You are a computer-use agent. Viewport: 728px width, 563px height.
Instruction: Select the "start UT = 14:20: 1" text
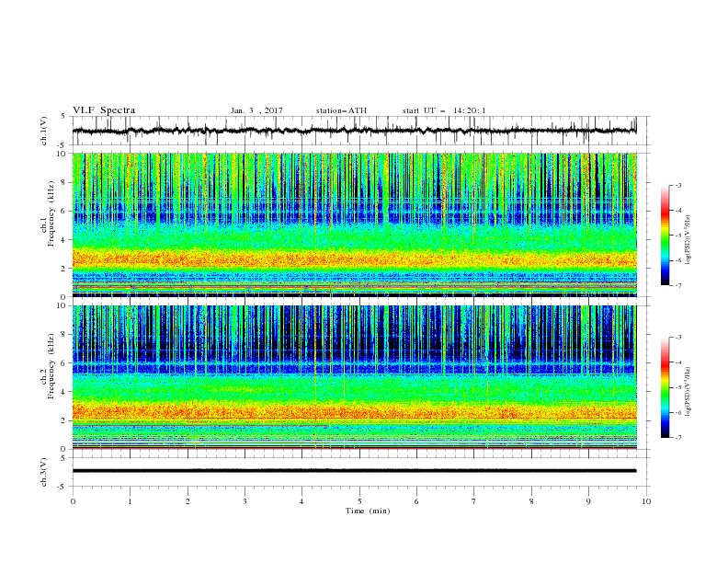click(444, 110)
